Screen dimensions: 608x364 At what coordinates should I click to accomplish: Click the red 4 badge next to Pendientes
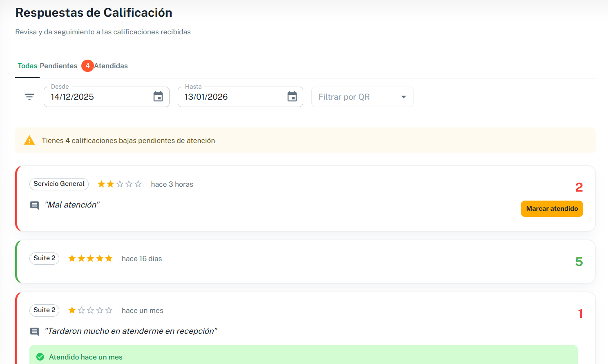(87, 65)
